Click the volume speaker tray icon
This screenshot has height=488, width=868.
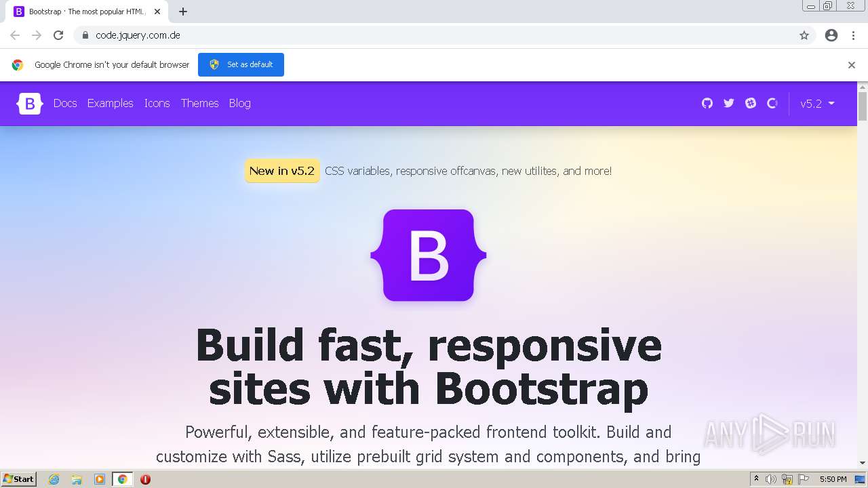(x=771, y=479)
